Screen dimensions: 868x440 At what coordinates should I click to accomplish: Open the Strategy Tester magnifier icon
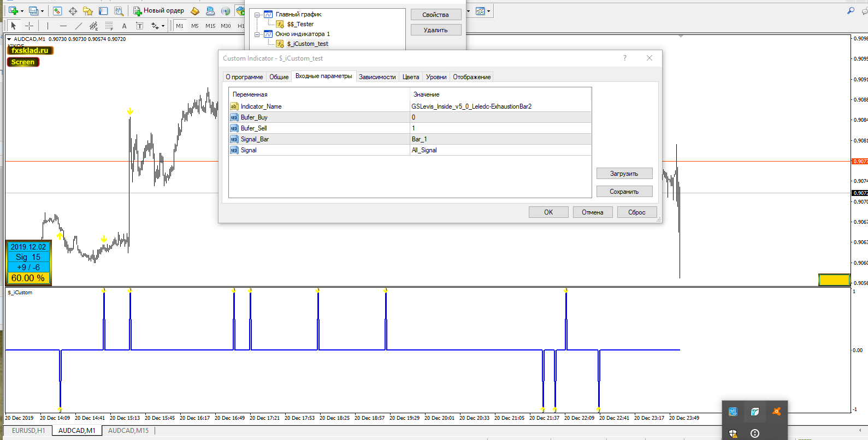(119, 11)
